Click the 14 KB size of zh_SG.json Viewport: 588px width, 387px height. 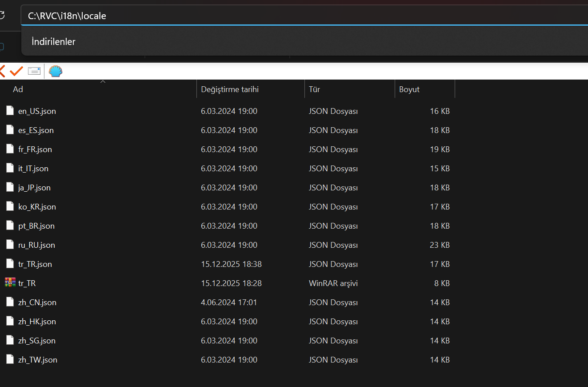point(440,341)
